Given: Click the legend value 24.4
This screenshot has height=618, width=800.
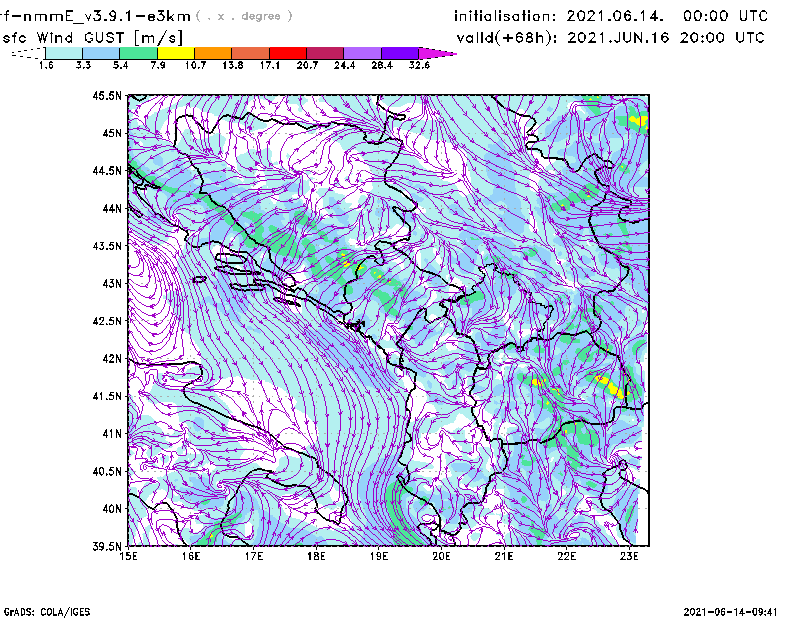Looking at the screenshot, I should (344, 65).
